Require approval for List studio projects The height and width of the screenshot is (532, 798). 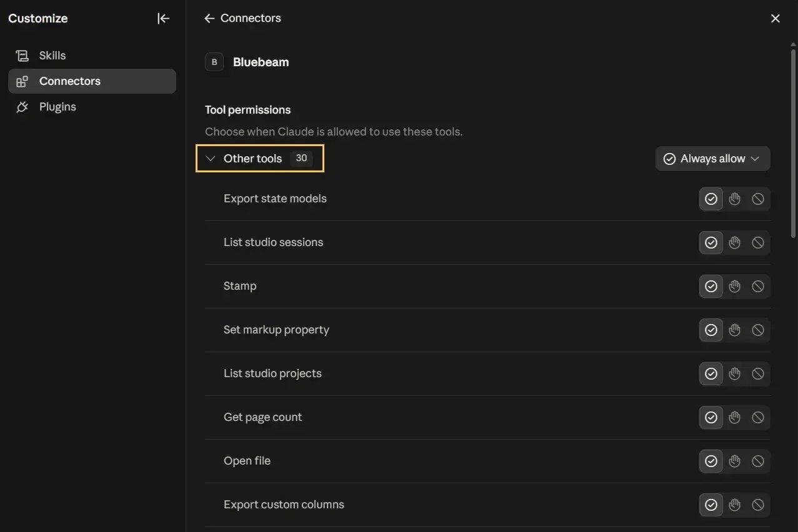click(735, 374)
